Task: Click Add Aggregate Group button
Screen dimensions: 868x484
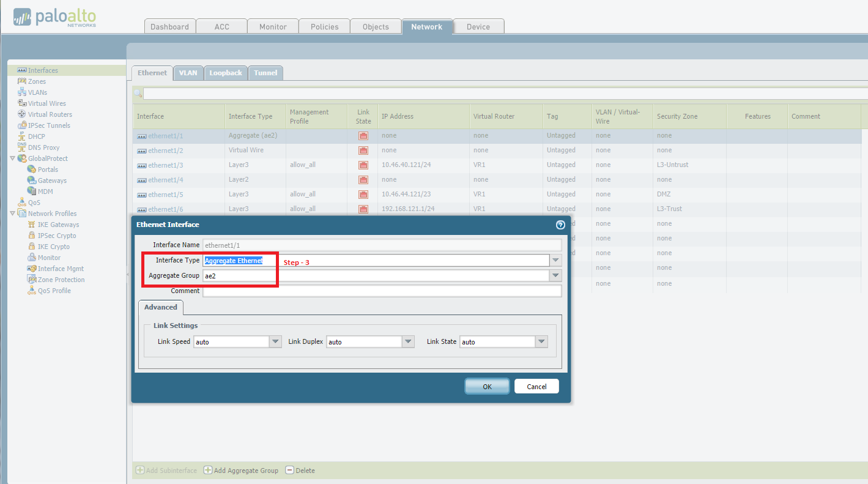Action: [241, 471]
